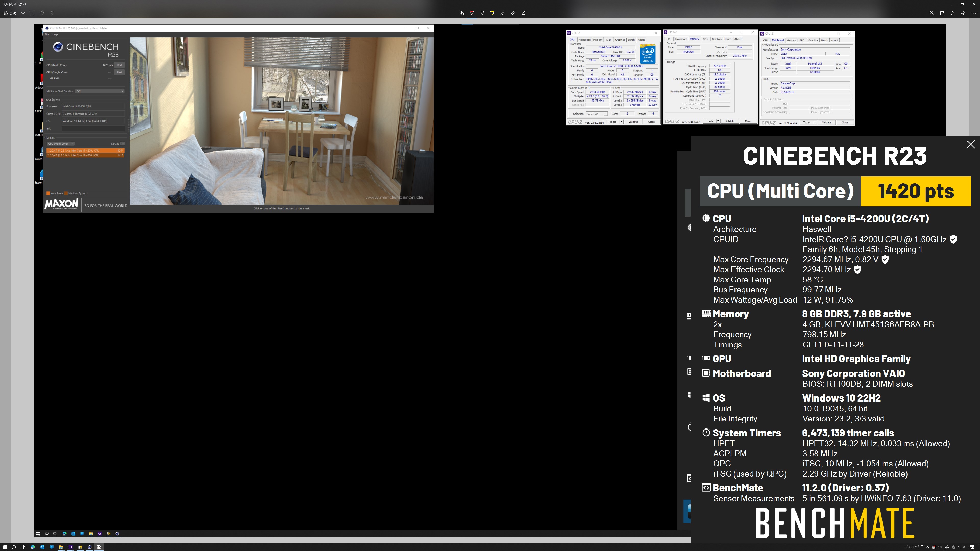Open Tools dropdown arrow in second CPU-Z window
The width and height of the screenshot is (980, 551).
point(718,121)
